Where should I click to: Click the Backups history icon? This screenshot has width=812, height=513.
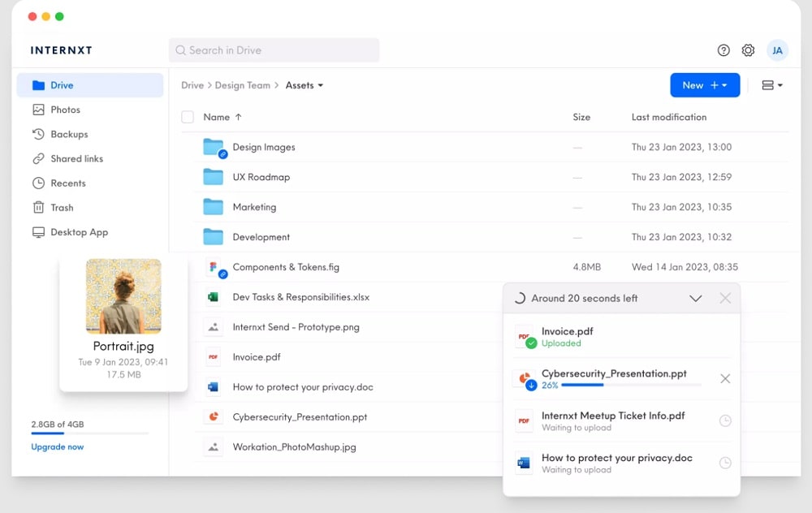coord(38,134)
